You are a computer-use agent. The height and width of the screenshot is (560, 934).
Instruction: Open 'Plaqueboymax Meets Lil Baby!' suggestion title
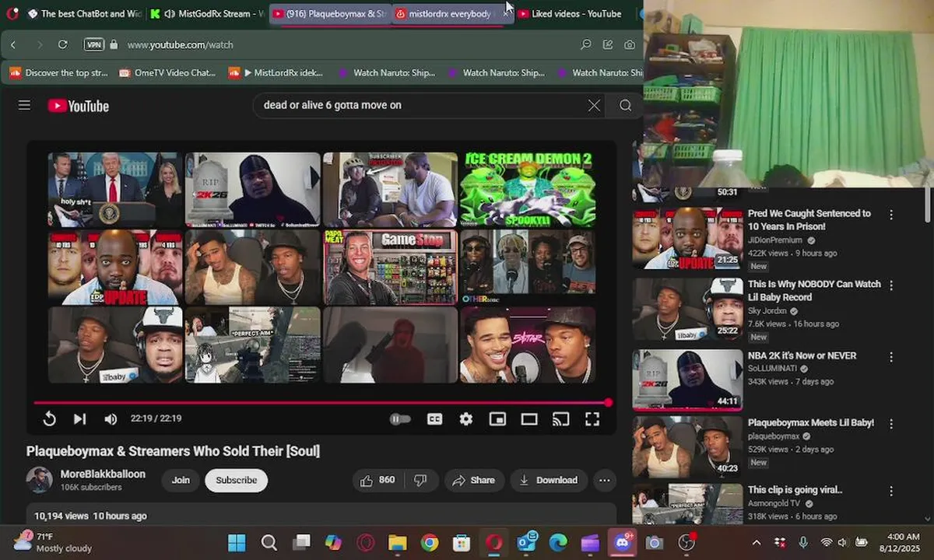(811, 422)
